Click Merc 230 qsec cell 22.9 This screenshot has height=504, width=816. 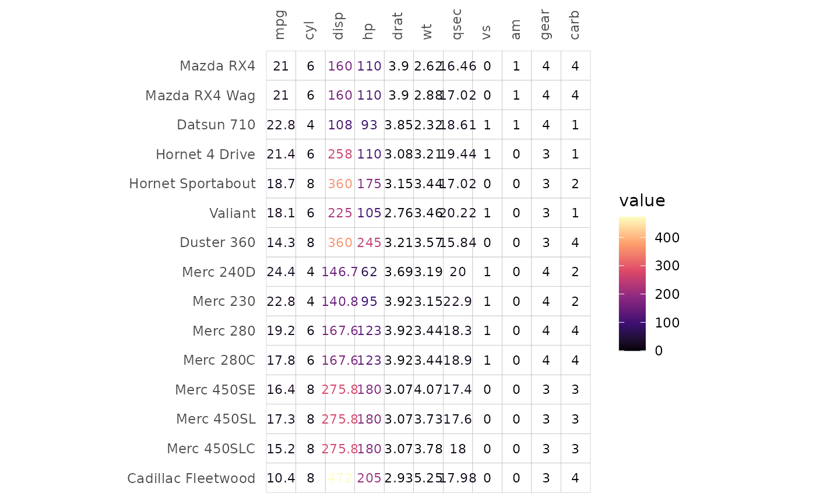click(x=458, y=301)
